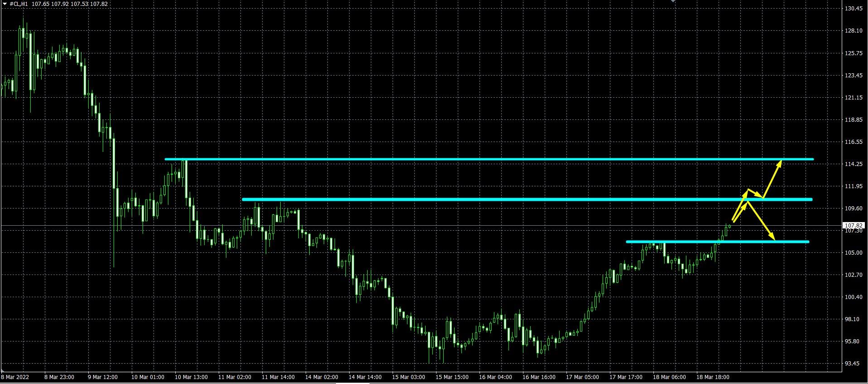This screenshot has height=384, width=868.
Task: Click the OHLC close value 107.82 in header
Action: [x=99, y=4]
